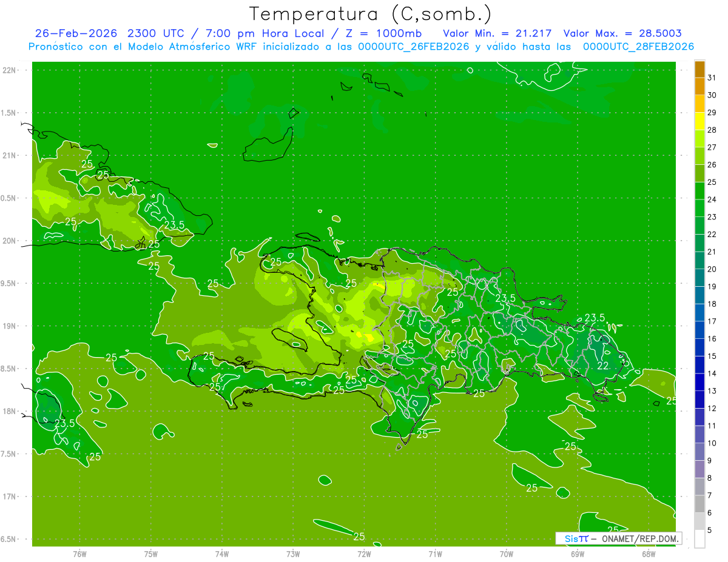Pick the dark orange legend color above 31
This screenshot has width=728, height=562.
pos(699,70)
